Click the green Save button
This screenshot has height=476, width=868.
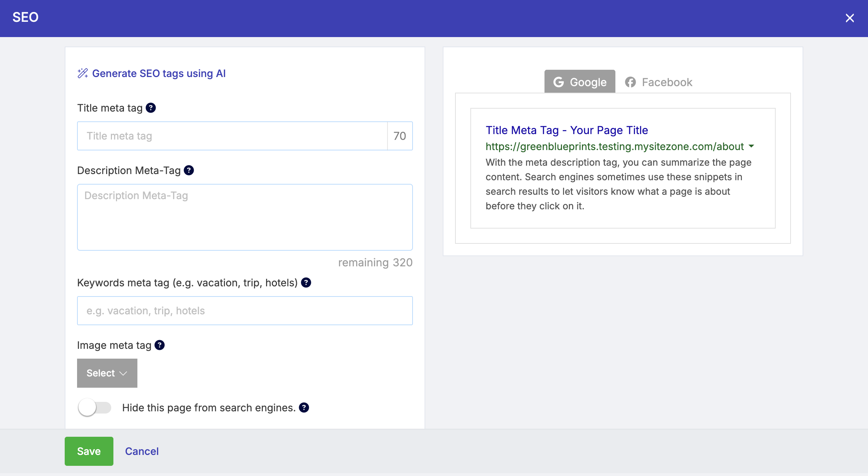[x=89, y=451]
